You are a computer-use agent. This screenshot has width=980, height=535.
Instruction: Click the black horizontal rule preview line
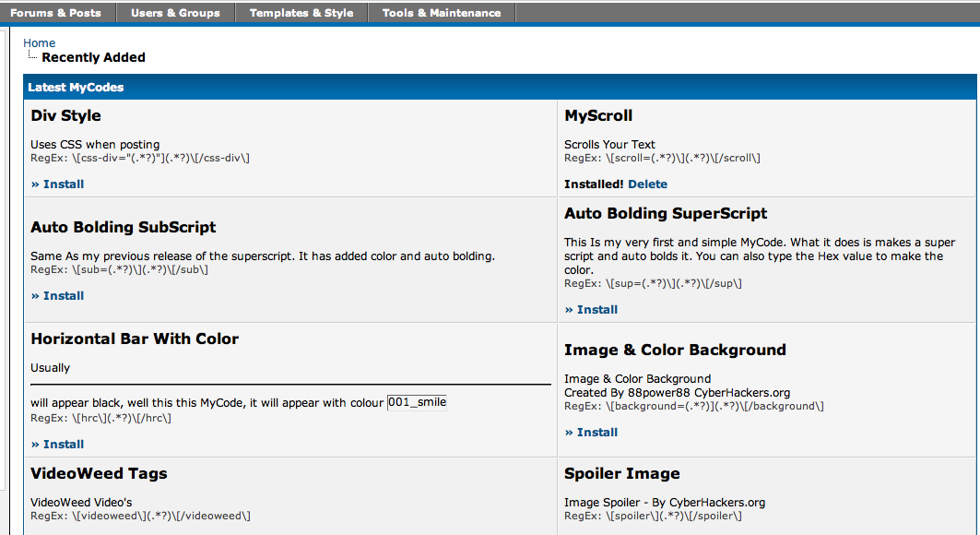(290, 384)
